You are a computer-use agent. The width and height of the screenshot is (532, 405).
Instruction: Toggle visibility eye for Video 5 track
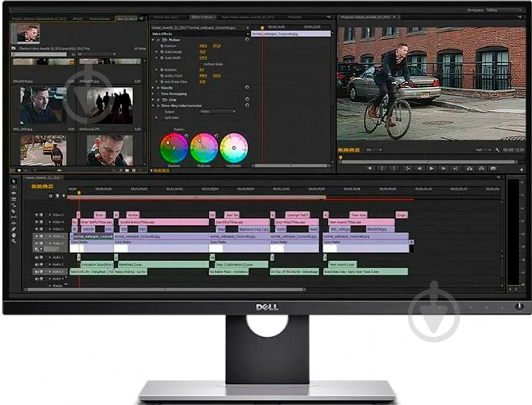pyautogui.click(x=37, y=214)
